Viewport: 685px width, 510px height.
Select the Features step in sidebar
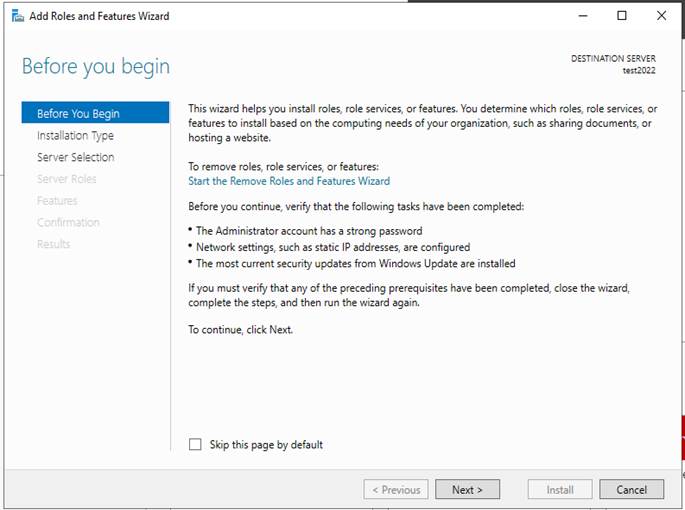pos(57,201)
